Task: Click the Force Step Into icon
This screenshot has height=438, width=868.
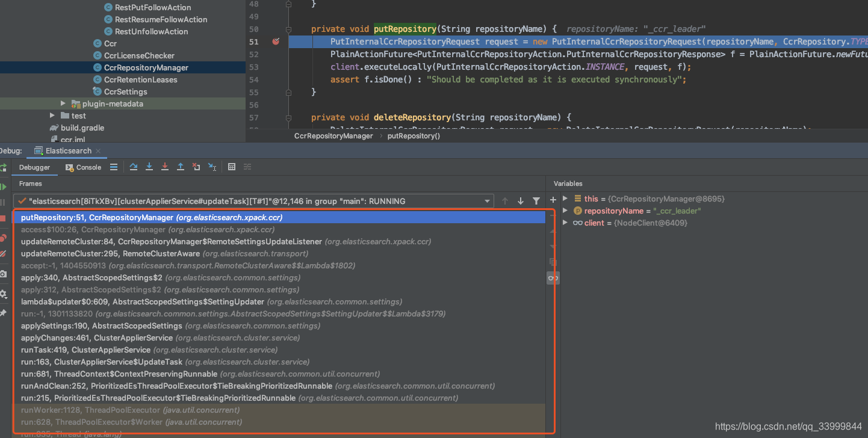Action: [x=165, y=167]
